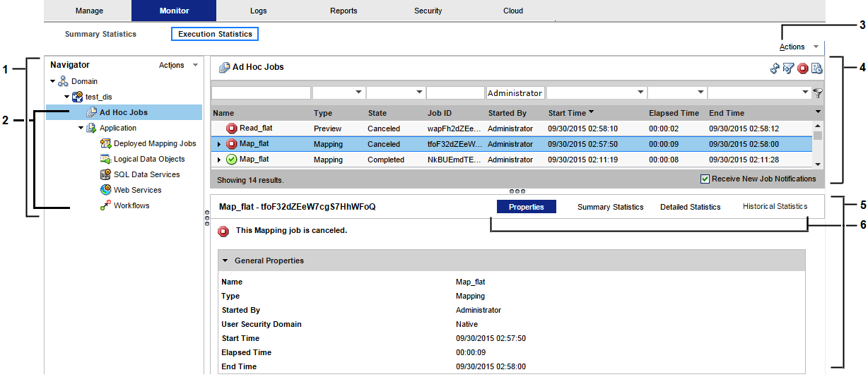Image resolution: width=868 pixels, height=377 pixels.
Task: Click the Workflows icon in Navigator
Action: coord(105,205)
